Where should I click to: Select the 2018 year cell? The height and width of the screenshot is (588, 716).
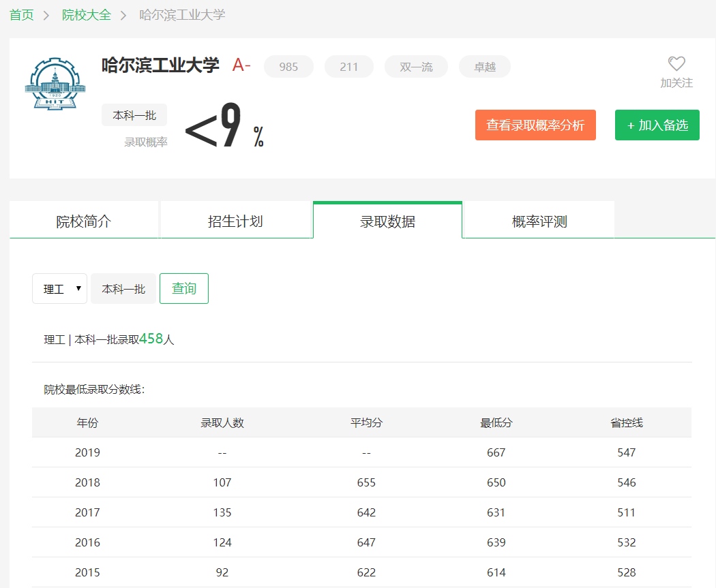coord(87,482)
